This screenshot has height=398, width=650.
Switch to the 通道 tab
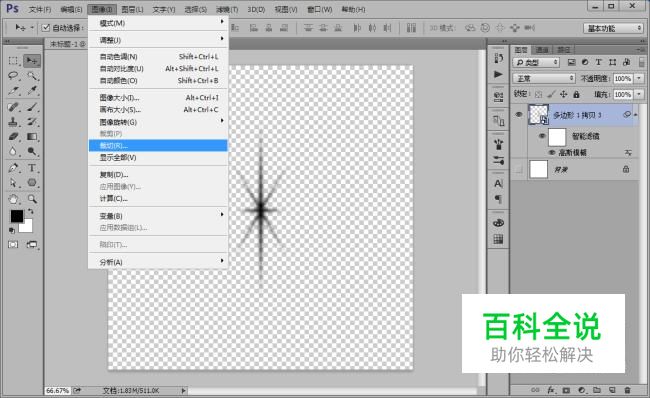coord(542,50)
